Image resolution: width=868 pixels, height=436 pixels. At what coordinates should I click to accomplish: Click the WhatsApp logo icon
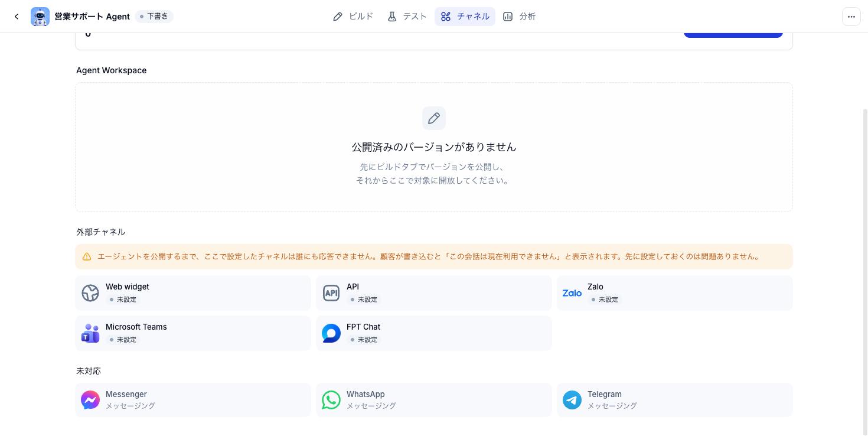click(x=331, y=400)
